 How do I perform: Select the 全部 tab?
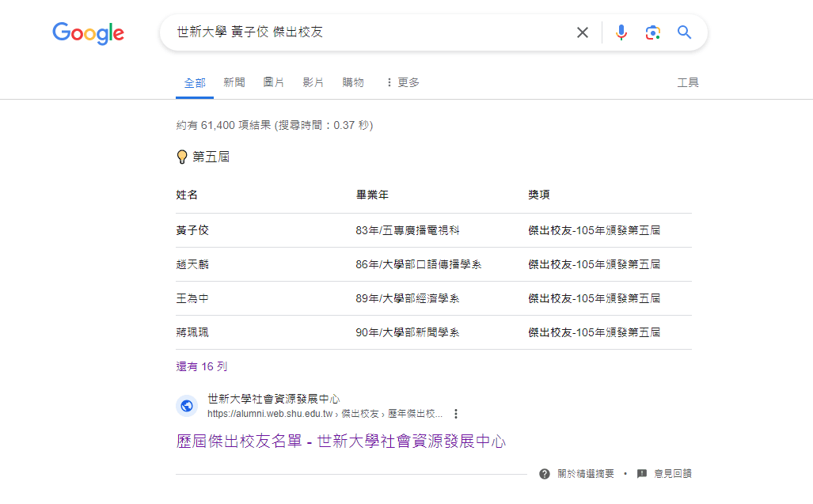195,83
